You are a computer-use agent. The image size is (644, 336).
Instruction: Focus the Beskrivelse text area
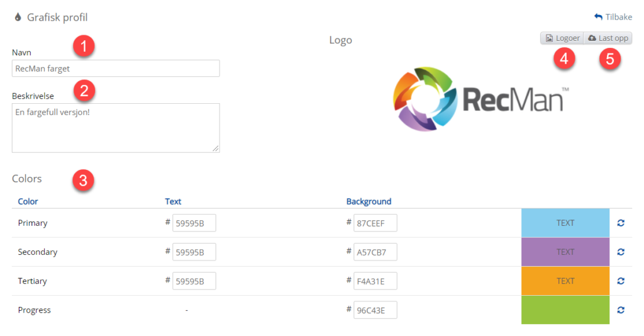click(x=116, y=128)
